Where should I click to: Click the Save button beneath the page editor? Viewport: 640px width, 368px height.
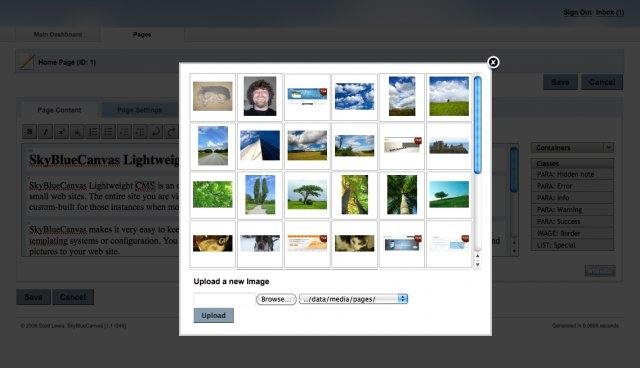[x=33, y=297]
